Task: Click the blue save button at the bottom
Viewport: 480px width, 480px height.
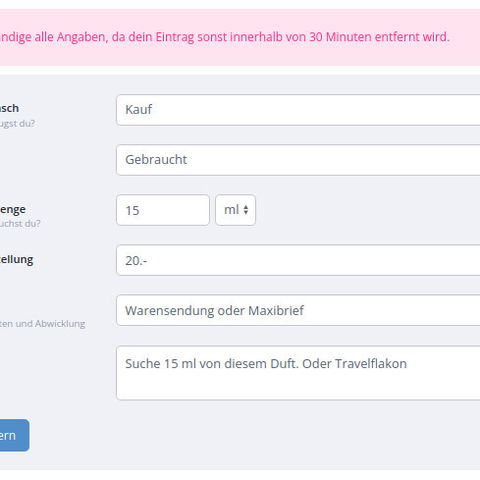Action: [x=13, y=435]
